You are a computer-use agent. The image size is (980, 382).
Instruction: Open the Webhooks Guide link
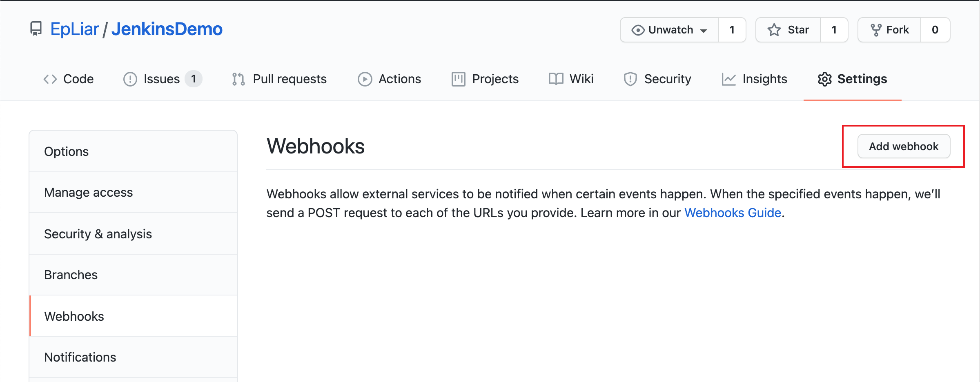pos(733,213)
